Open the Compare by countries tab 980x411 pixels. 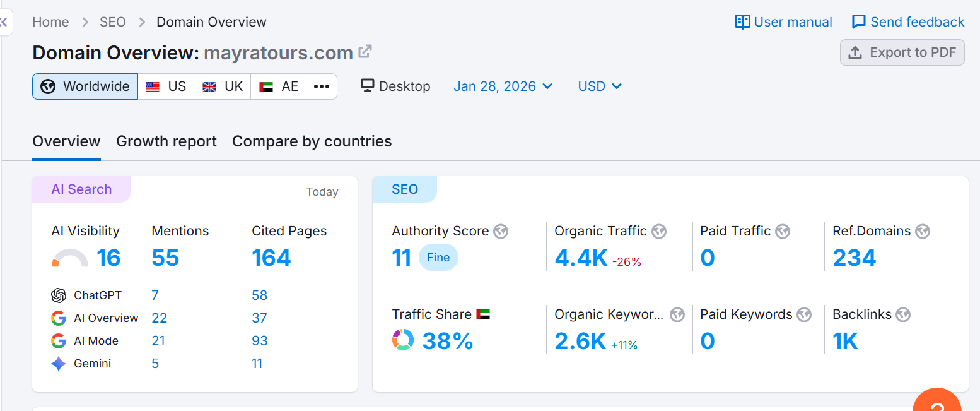click(312, 141)
